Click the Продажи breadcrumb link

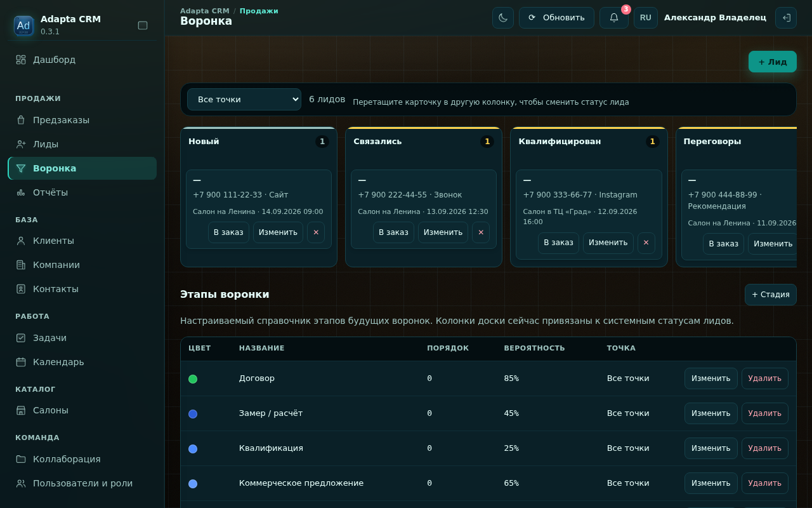pyautogui.click(x=259, y=11)
